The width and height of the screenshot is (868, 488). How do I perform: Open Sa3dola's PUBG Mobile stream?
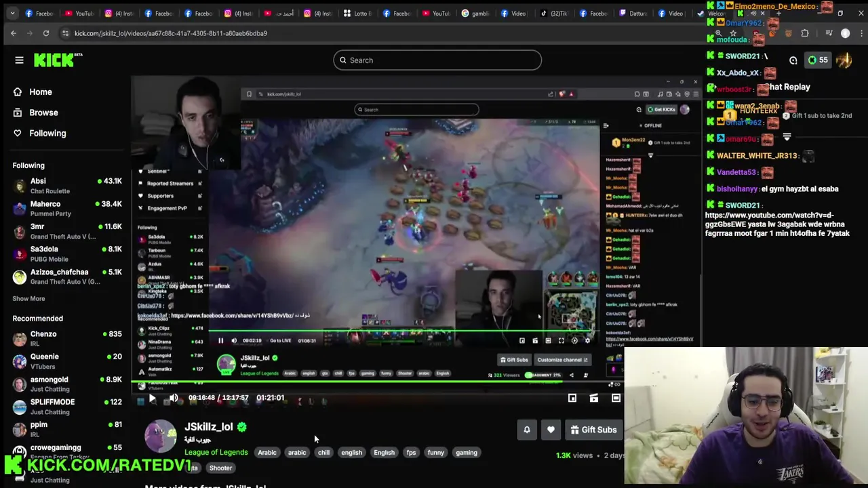(x=66, y=253)
